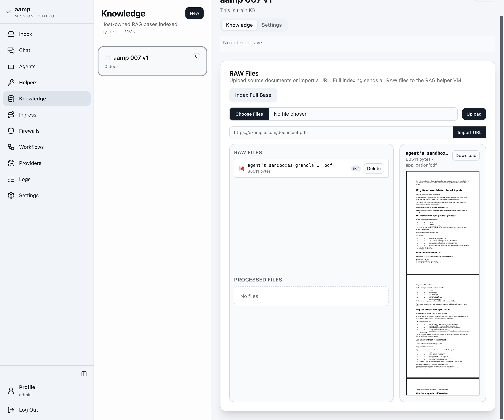Click the '0 docs' text on card
Viewport: 504px width, 420px height.
tap(112, 66)
